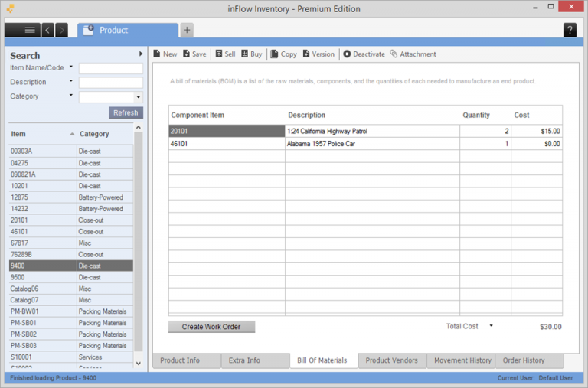Collapse the Search panel arrow

[141, 54]
